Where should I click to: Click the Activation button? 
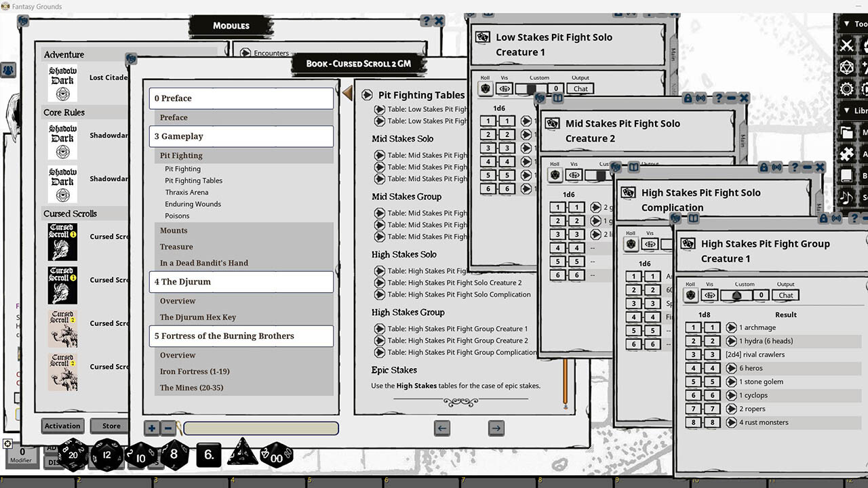62,426
